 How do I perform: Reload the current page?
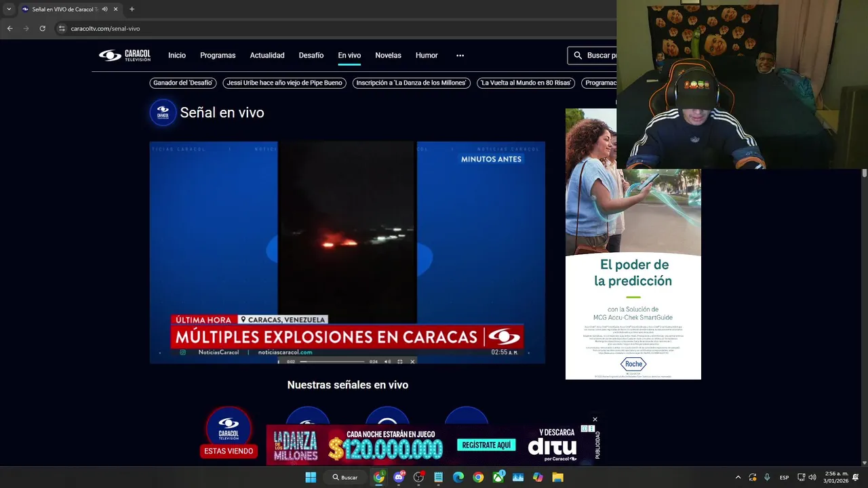point(42,28)
